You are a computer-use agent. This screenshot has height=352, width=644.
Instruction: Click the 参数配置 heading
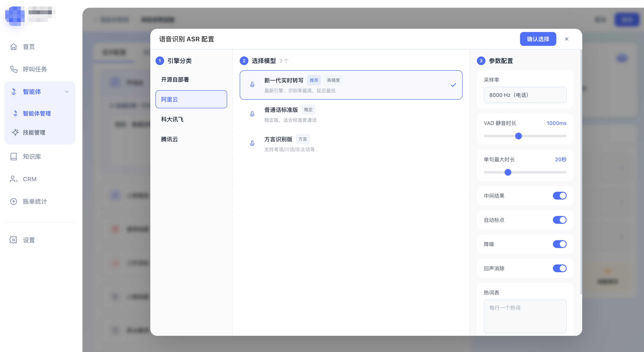(x=501, y=61)
